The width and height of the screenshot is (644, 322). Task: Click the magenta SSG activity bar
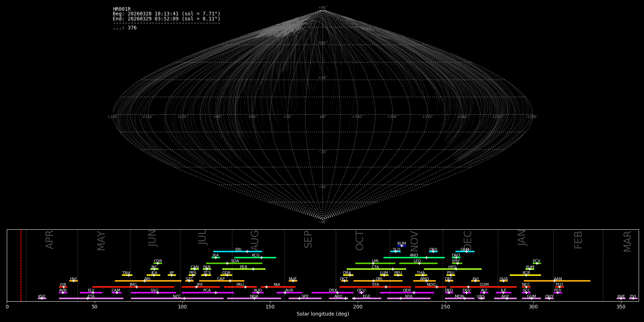[x=153, y=293]
